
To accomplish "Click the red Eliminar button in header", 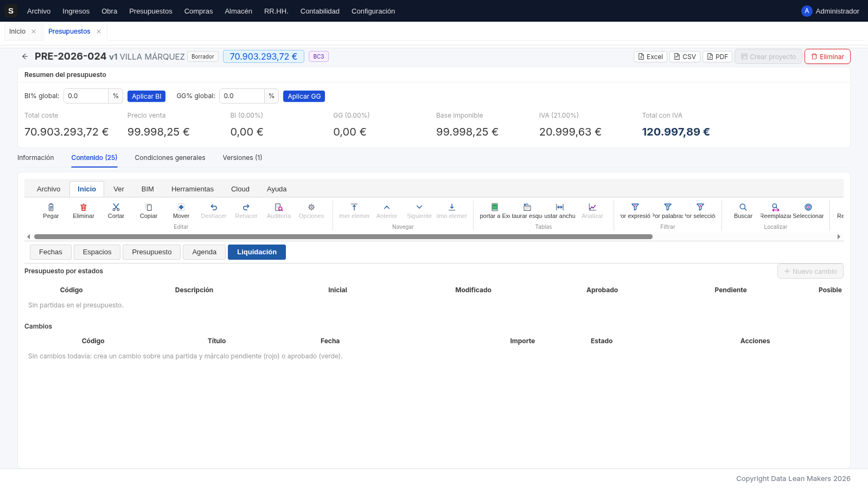I will click(x=827, y=56).
